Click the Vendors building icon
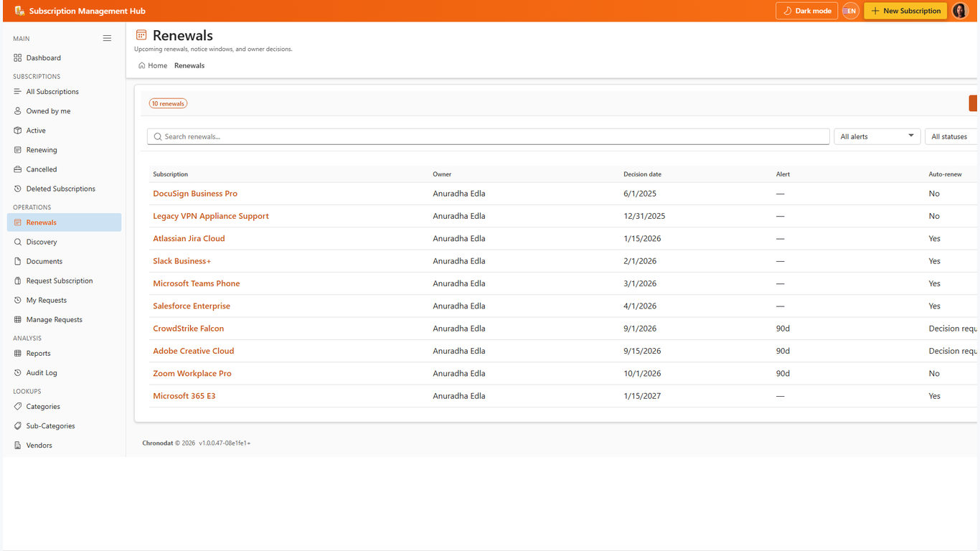The width and height of the screenshot is (980, 551). click(18, 445)
